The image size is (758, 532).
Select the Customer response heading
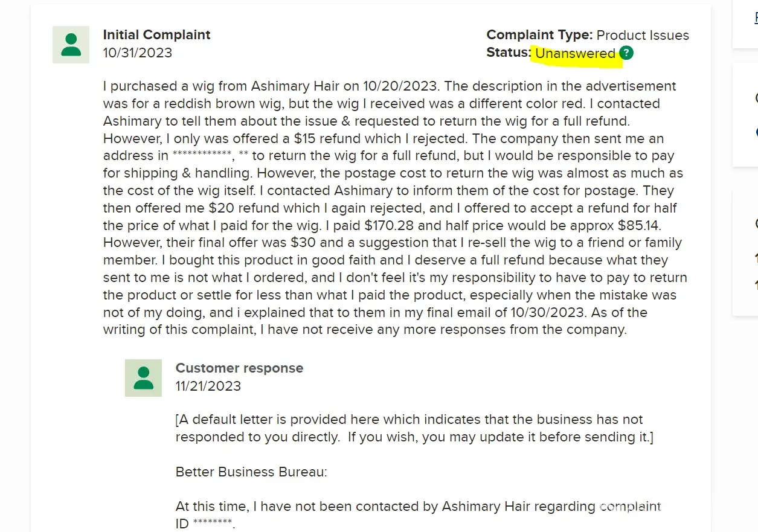click(239, 368)
